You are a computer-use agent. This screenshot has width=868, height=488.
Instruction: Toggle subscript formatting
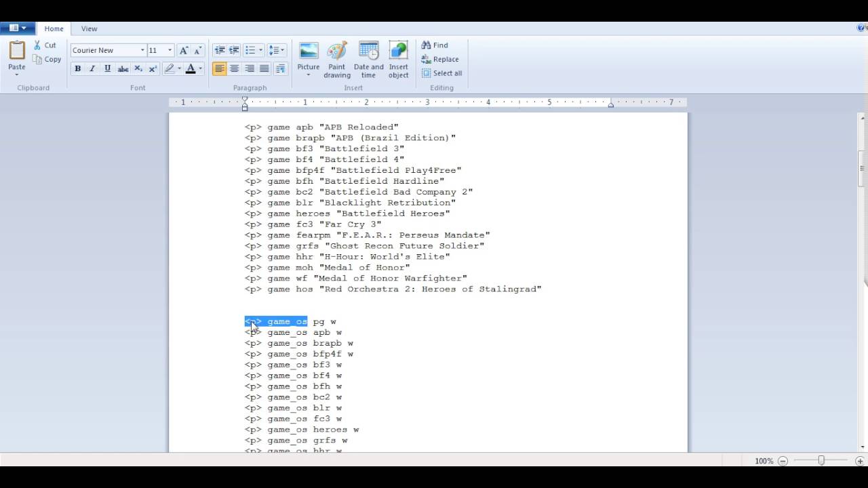point(138,68)
